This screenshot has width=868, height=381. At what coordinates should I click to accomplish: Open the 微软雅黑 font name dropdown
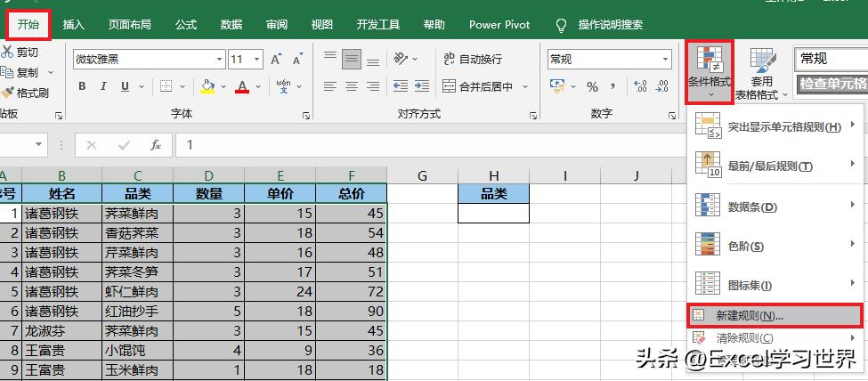(220, 60)
